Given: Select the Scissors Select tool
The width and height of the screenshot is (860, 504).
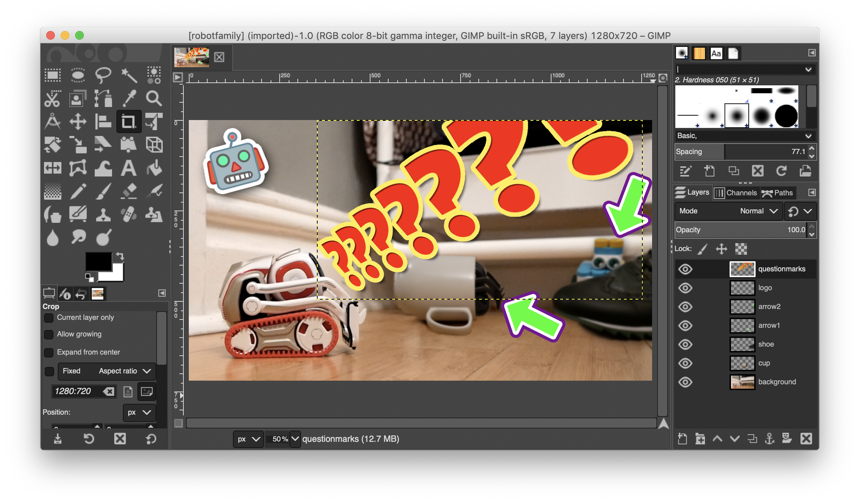Looking at the screenshot, I should pyautogui.click(x=52, y=99).
